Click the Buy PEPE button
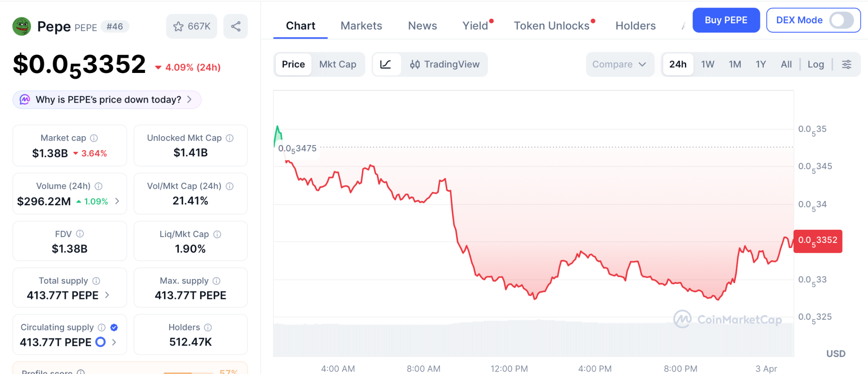The height and width of the screenshot is (374, 868). click(x=726, y=20)
